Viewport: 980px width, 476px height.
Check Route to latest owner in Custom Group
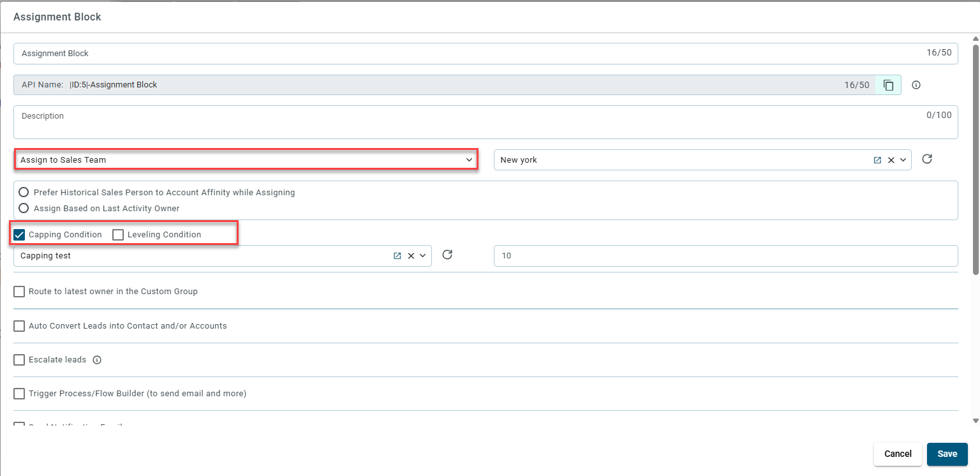click(19, 292)
